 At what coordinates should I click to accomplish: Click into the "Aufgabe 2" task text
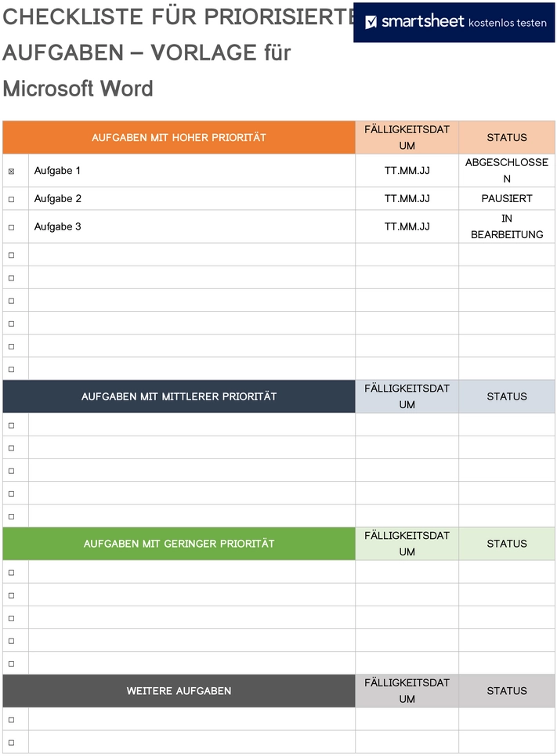coord(58,199)
